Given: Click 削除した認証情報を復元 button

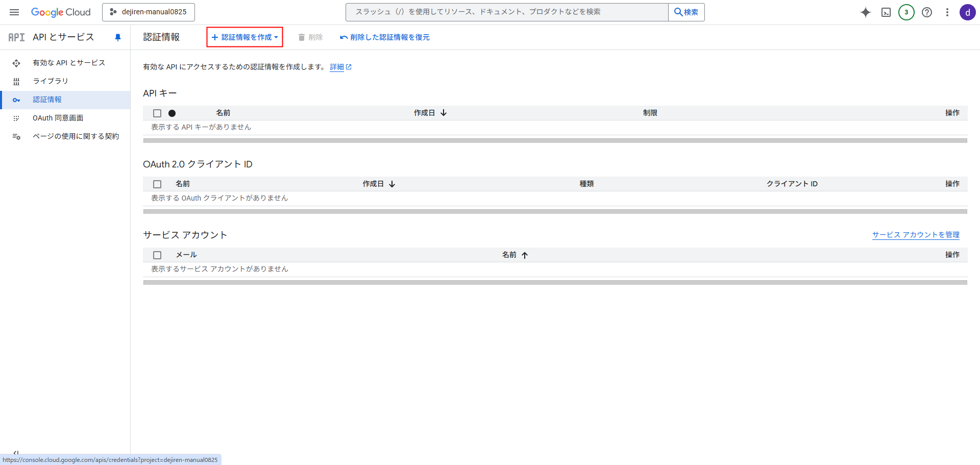Looking at the screenshot, I should [385, 37].
